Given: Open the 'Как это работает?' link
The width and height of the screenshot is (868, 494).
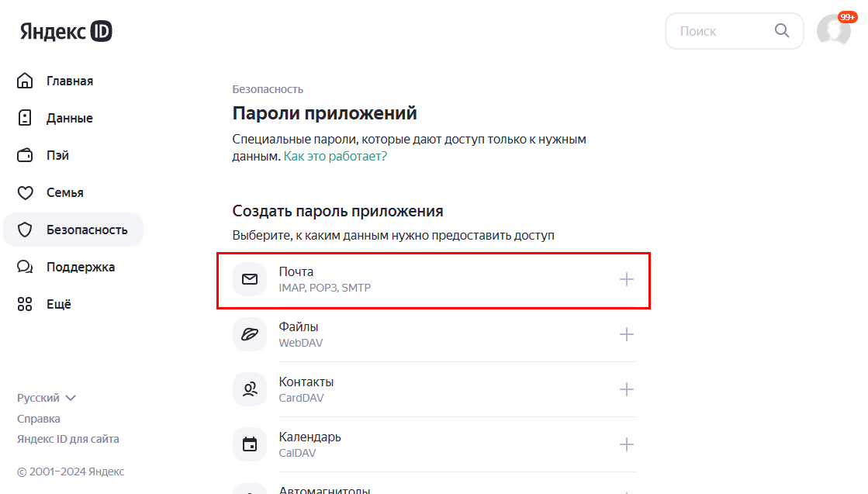Looking at the screenshot, I should 335,156.
